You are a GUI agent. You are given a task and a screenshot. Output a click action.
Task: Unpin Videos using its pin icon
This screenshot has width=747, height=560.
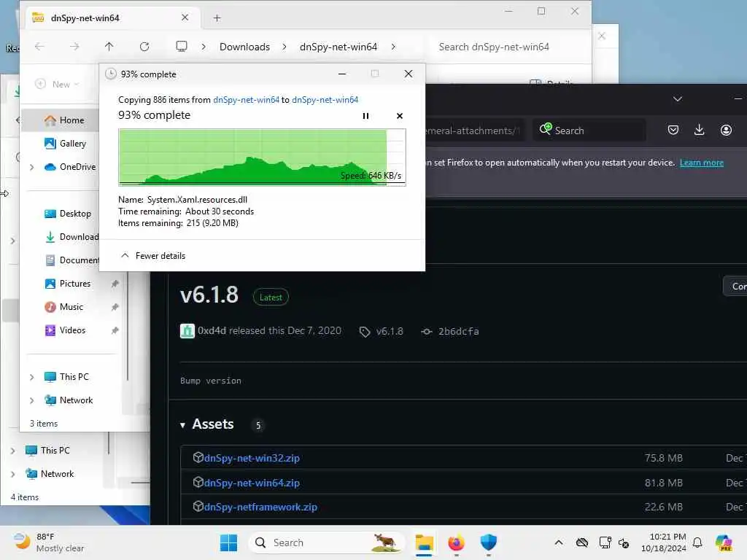[115, 330]
